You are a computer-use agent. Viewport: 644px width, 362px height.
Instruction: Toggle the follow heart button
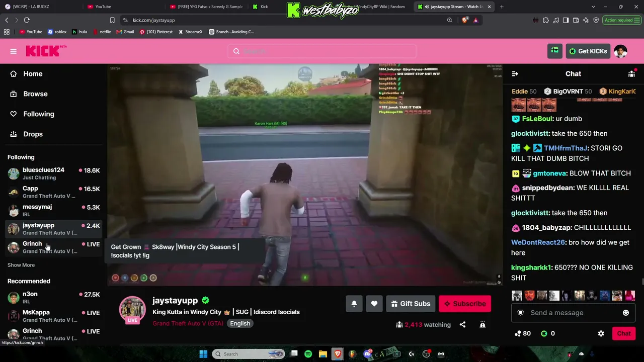(374, 304)
